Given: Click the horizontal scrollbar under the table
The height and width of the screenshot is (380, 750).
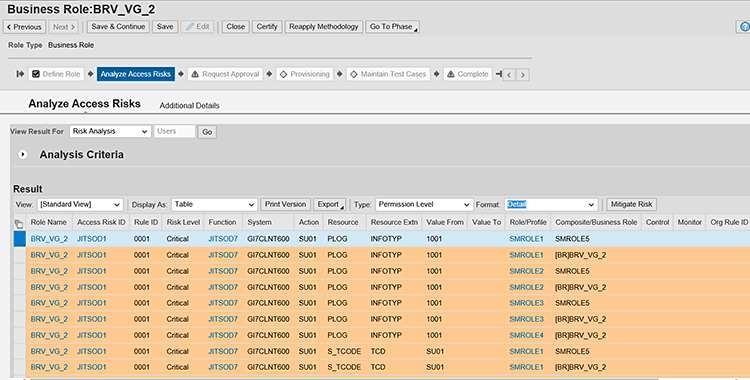Looking at the screenshot, I should [x=344, y=378].
